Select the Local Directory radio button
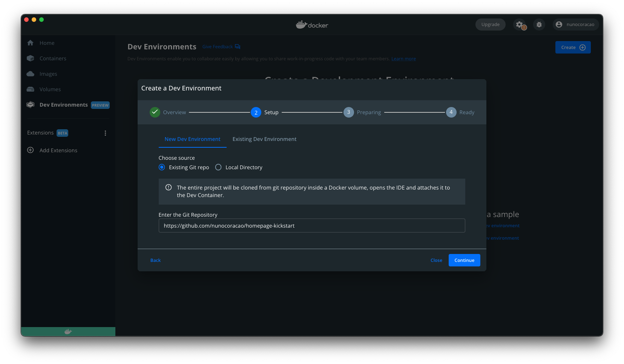Screen dimensions: 624x364 coord(218,167)
